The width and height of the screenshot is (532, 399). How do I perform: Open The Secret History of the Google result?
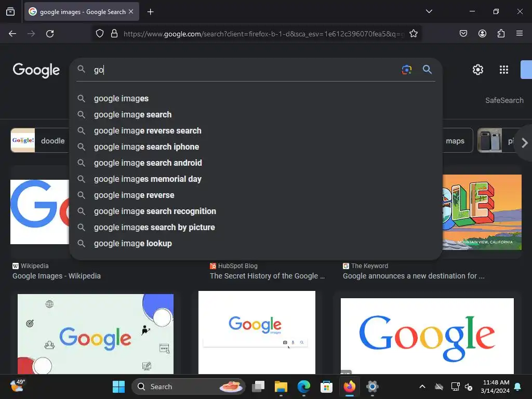(x=267, y=276)
